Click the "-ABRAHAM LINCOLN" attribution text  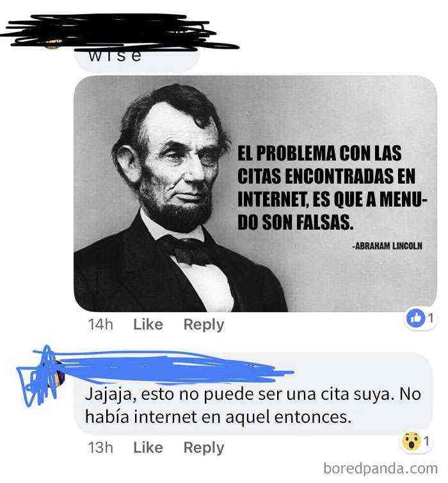388,246
